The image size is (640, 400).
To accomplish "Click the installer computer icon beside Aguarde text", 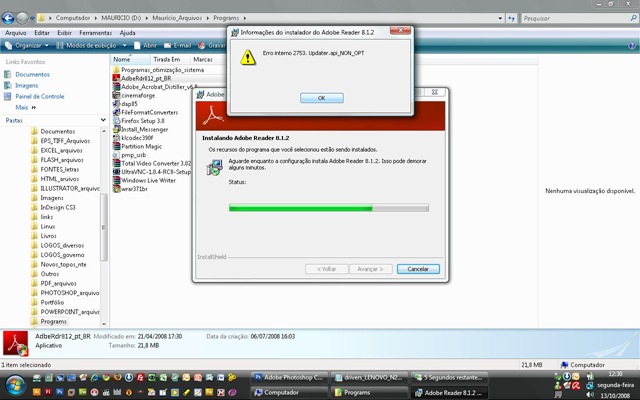I will pos(215,167).
